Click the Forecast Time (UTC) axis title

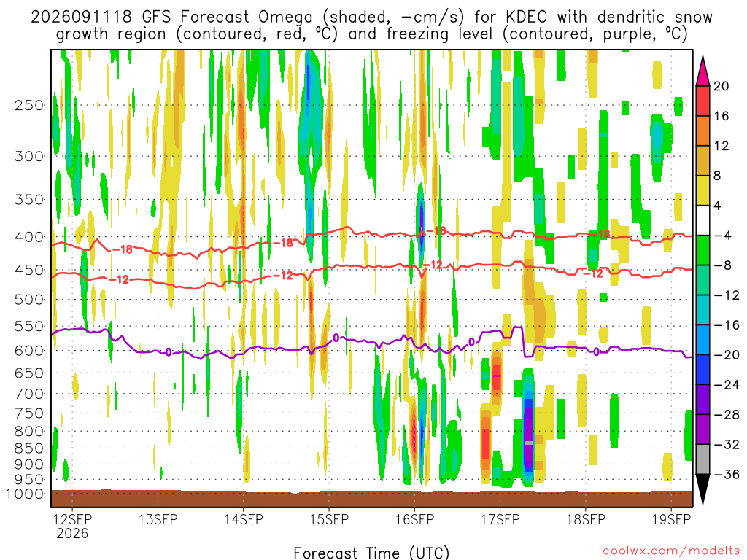(371, 553)
